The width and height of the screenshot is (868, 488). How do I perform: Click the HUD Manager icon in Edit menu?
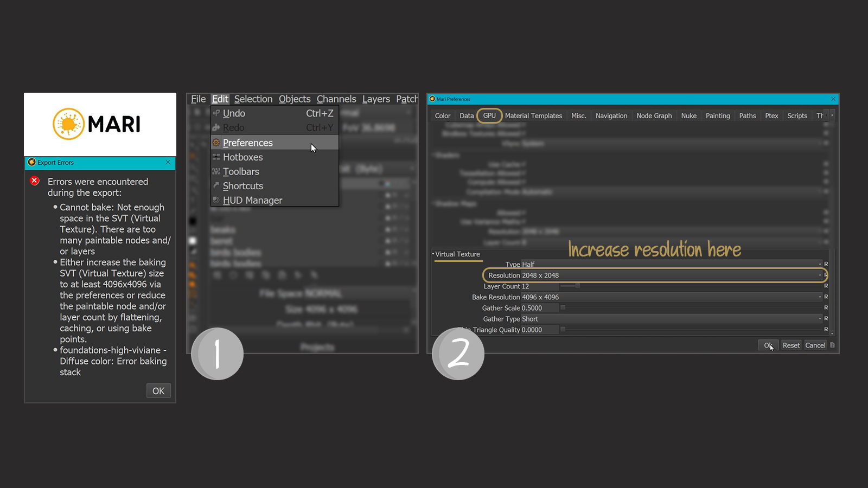pos(216,200)
